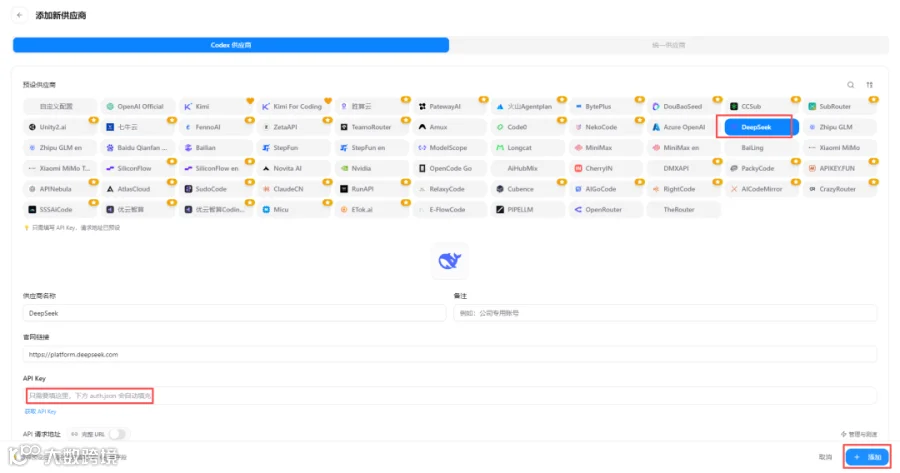
Task: Click into the 备注 notes field
Action: coord(665,313)
